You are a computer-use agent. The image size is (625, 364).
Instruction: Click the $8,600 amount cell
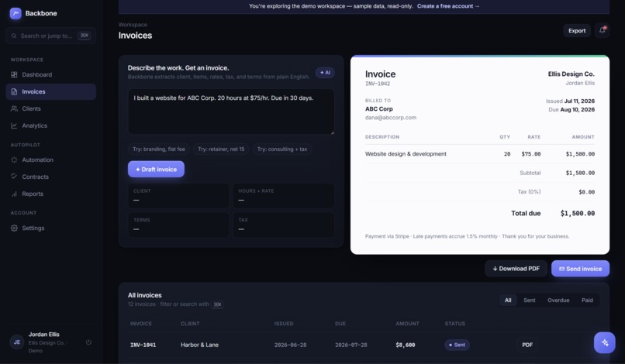point(405,345)
